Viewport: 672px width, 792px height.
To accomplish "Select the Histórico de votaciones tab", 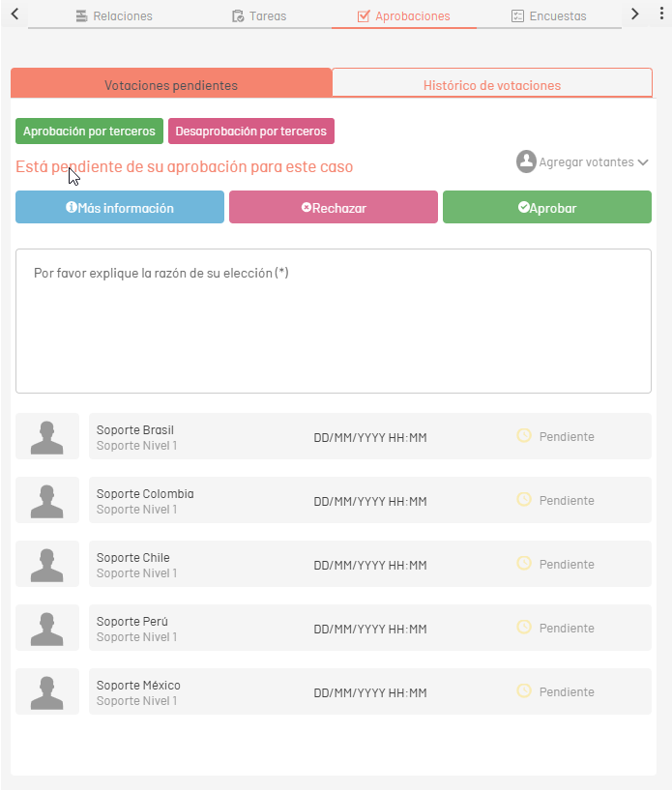I will [x=491, y=85].
